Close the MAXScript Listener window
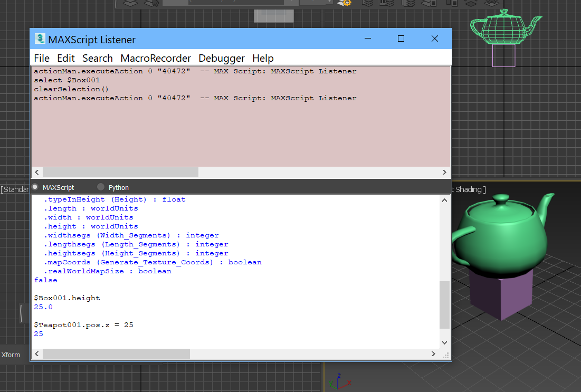Image resolution: width=581 pixels, height=392 pixels. pos(435,39)
